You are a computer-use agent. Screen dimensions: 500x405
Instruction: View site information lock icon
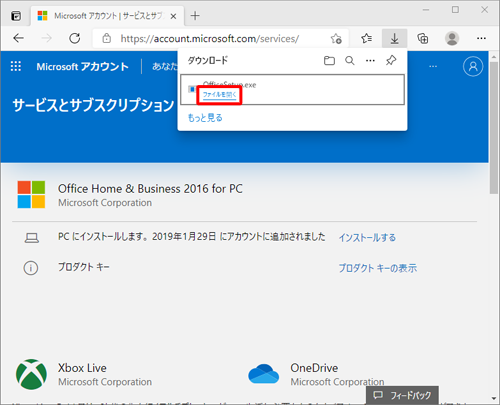[x=107, y=38]
